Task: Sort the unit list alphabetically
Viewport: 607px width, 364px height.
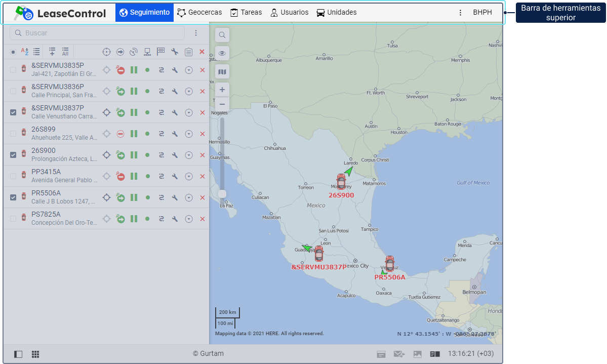Action: pyautogui.click(x=24, y=52)
